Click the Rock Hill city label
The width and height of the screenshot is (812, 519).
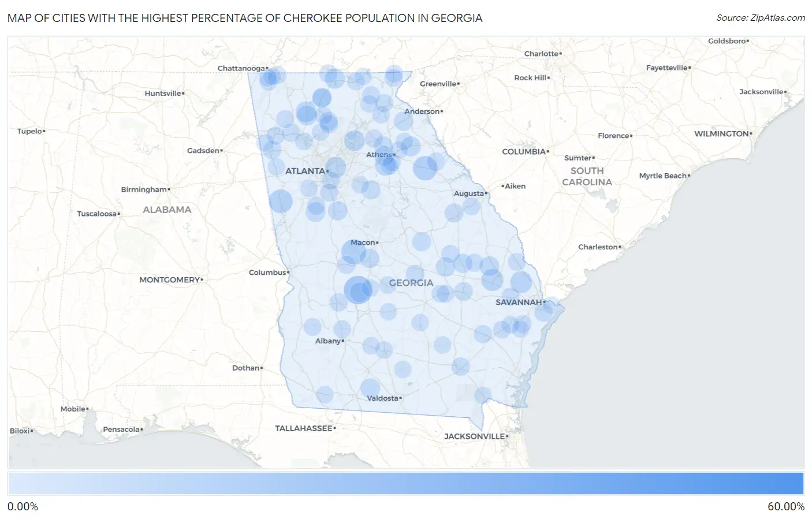530,78
